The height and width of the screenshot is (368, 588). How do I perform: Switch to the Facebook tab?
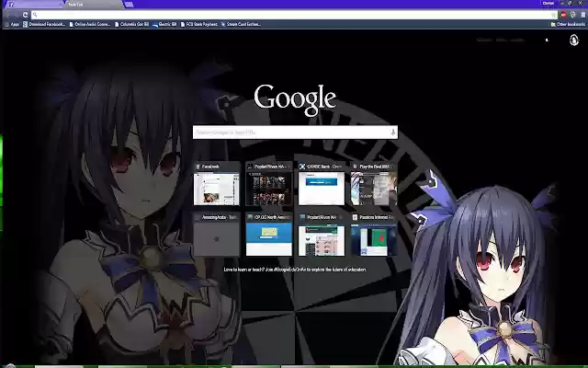pyautogui.click(x=34, y=5)
